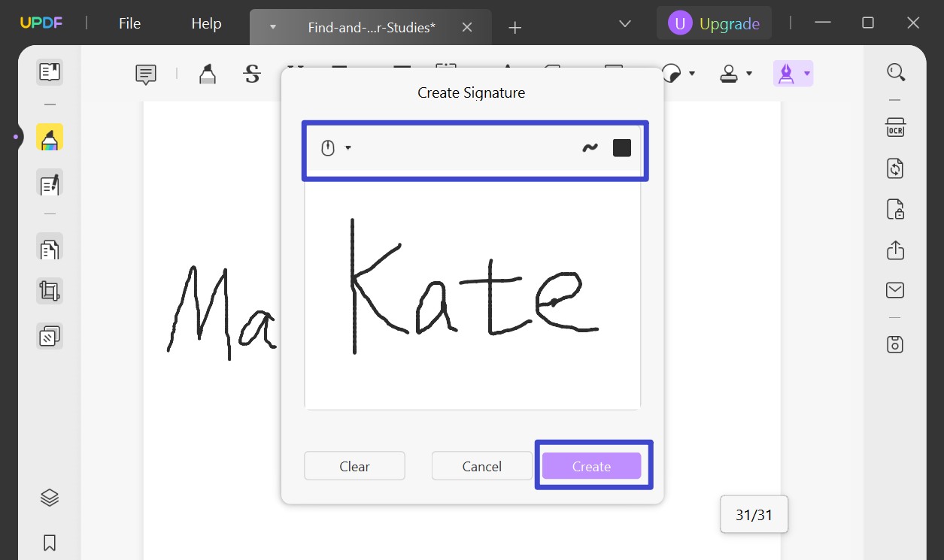Screen dimensions: 944x560
Task: Open the File menu
Action: tap(128, 23)
